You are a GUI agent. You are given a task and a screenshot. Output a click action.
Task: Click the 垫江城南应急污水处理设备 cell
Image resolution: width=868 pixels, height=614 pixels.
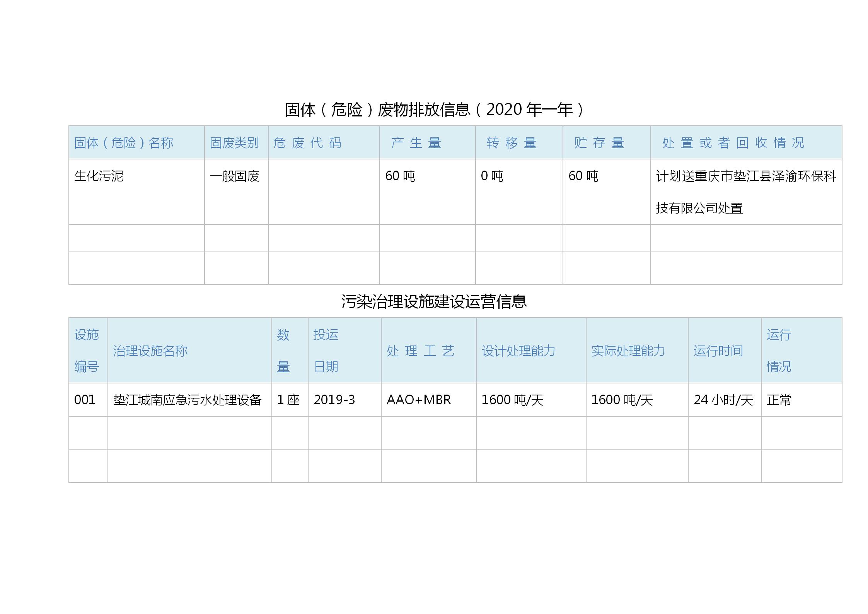click(187, 400)
